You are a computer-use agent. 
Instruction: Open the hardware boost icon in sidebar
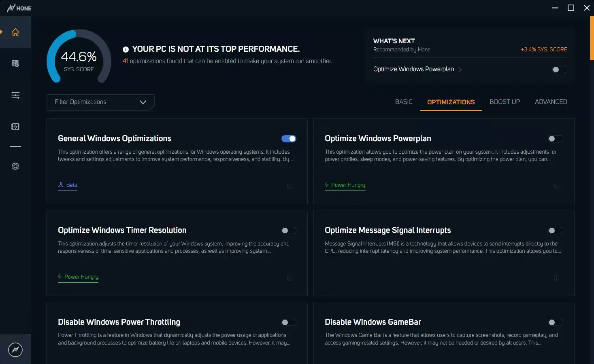tap(15, 126)
